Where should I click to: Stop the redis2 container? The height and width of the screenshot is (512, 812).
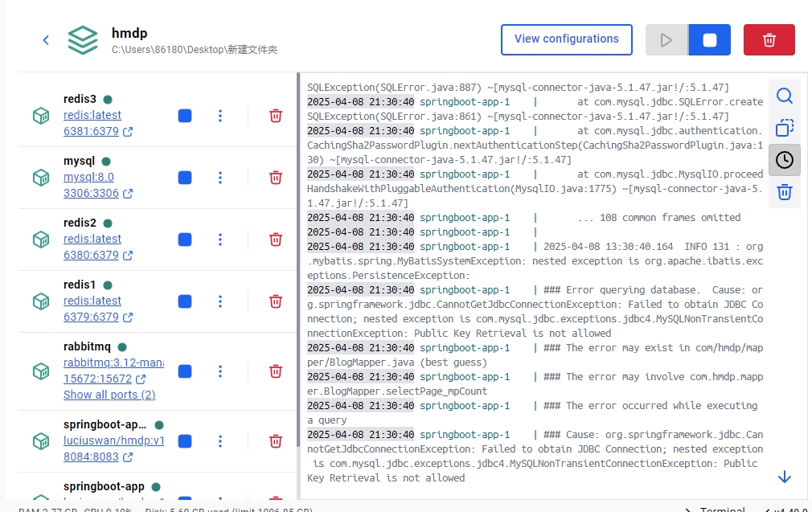(x=185, y=240)
